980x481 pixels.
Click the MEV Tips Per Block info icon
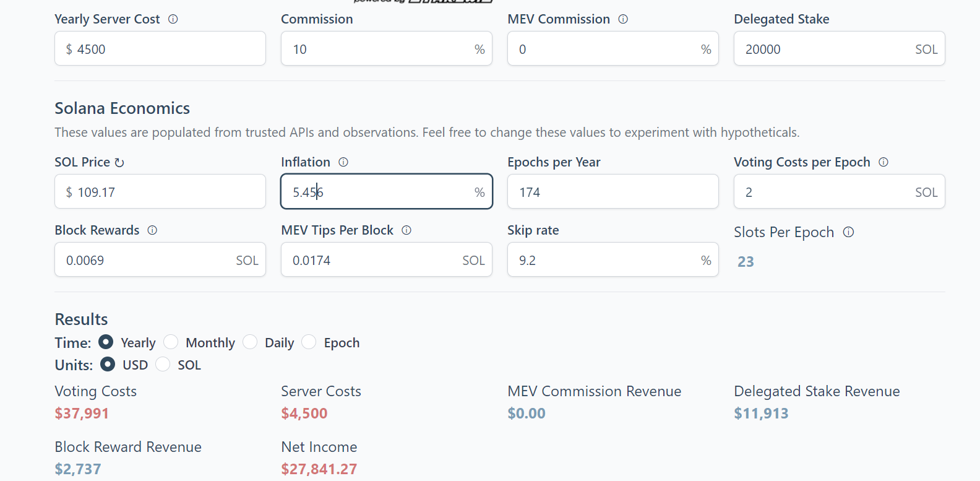pyautogui.click(x=406, y=230)
